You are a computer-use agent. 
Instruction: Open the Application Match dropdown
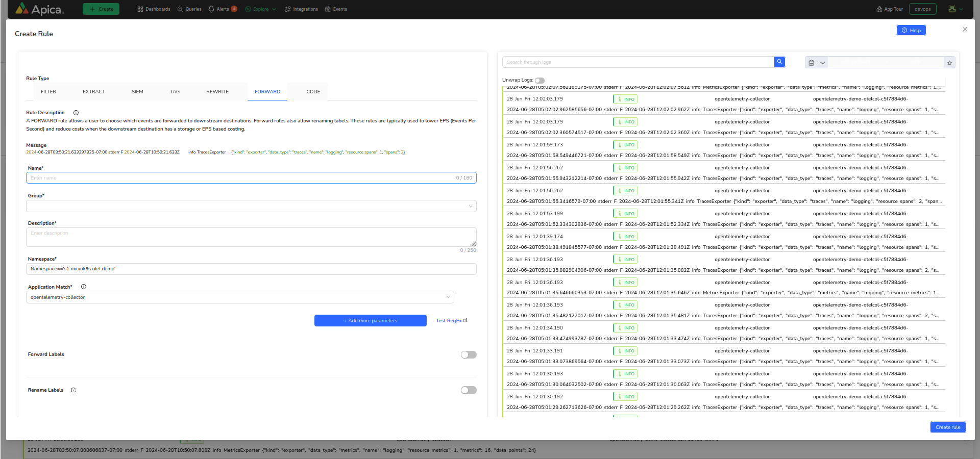[x=240, y=297]
